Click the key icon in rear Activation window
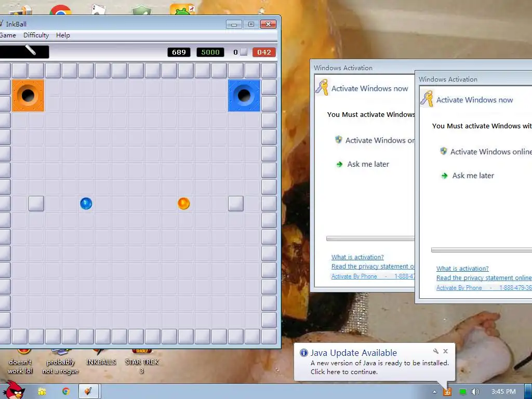The height and width of the screenshot is (399, 532). (322, 87)
